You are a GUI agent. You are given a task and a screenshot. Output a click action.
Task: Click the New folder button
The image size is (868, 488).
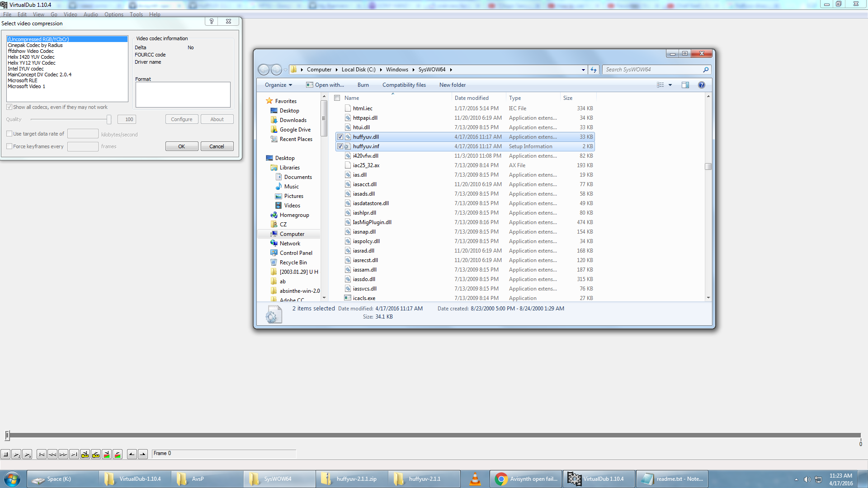point(452,85)
